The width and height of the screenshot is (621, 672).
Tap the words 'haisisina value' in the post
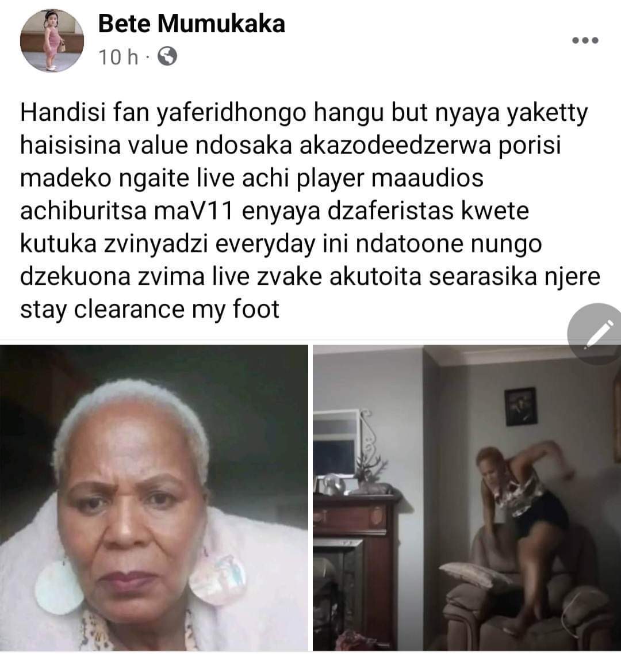(104, 146)
